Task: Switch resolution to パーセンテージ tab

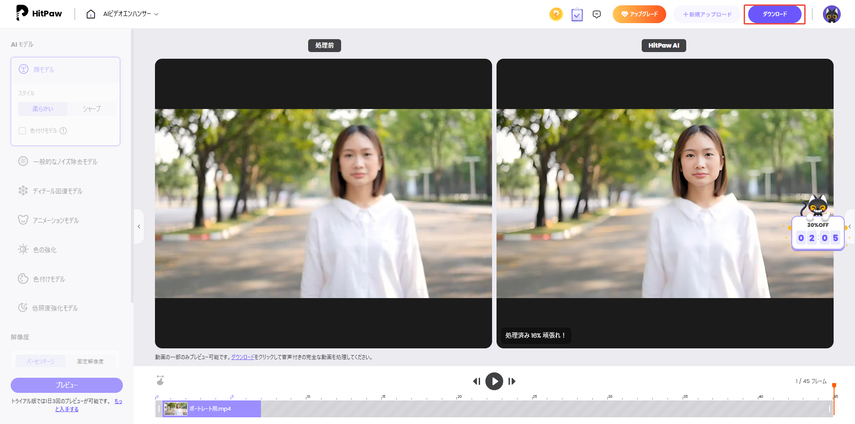Action: (x=40, y=361)
